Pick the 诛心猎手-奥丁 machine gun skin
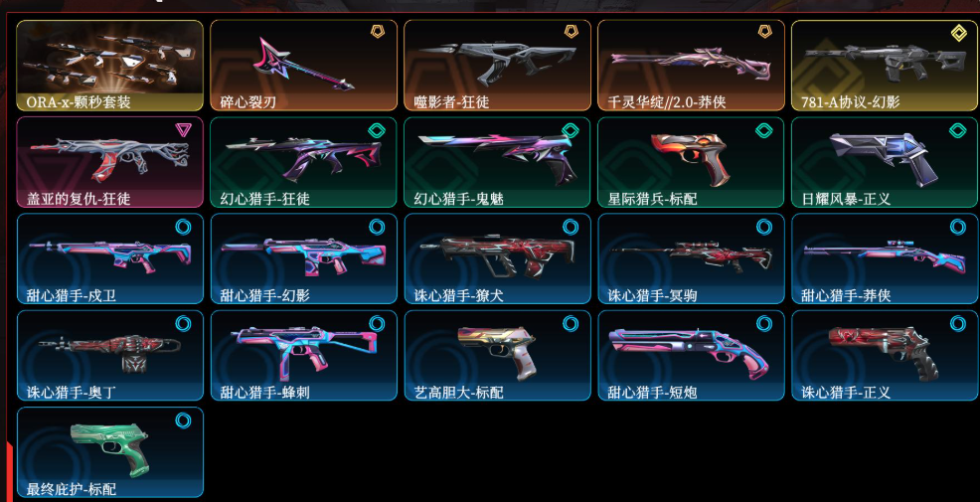This screenshot has height=502, width=980. (110, 356)
